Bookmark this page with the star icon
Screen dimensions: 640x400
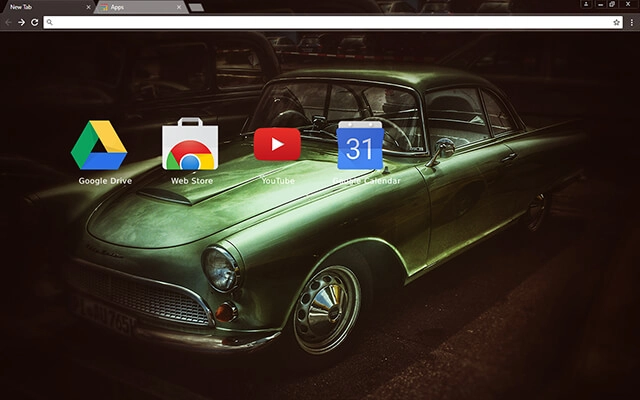[616, 22]
